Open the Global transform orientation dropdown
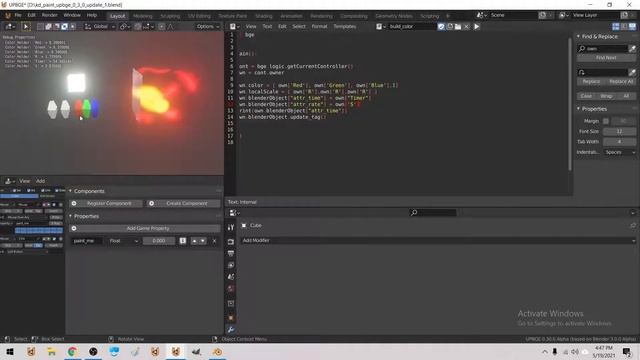Screen dimensions: 640x360 coord(100,27)
